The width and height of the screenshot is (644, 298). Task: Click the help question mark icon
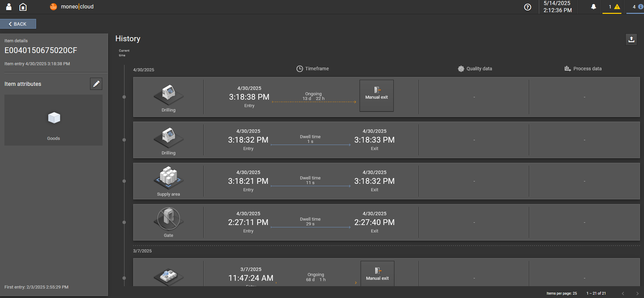tap(528, 7)
